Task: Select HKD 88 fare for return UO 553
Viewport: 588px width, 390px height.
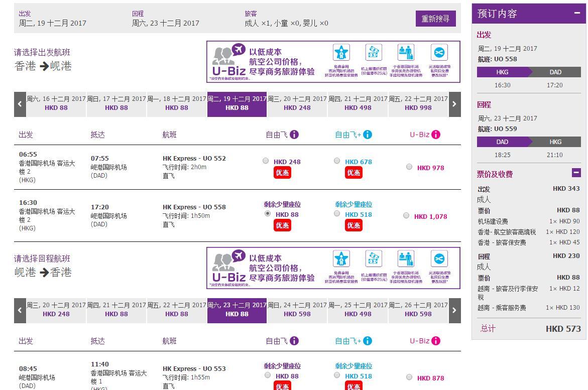Action: pyautogui.click(x=267, y=375)
